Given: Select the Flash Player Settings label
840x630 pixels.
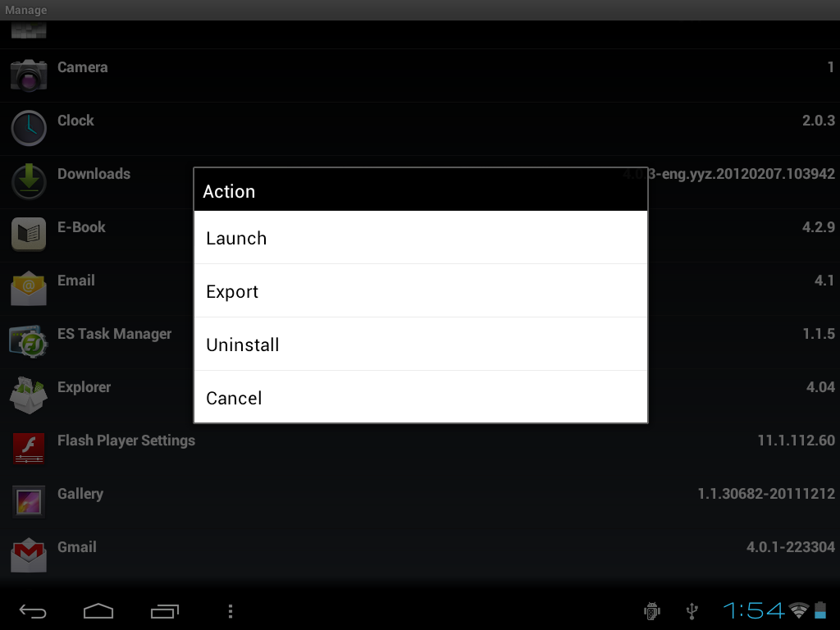Looking at the screenshot, I should (x=126, y=441).
